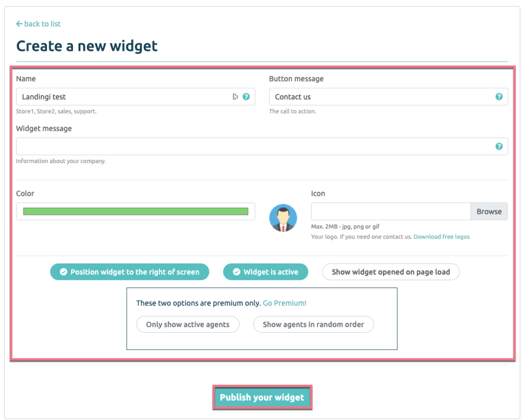The width and height of the screenshot is (524, 420).
Task: Open help for the Widget message field
Action: tap(498, 146)
